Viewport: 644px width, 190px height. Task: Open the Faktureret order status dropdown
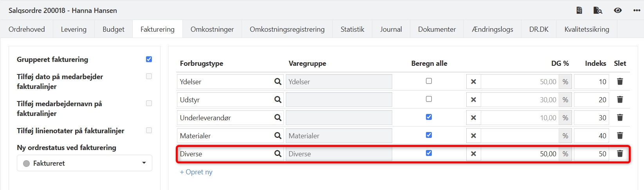[x=84, y=163]
